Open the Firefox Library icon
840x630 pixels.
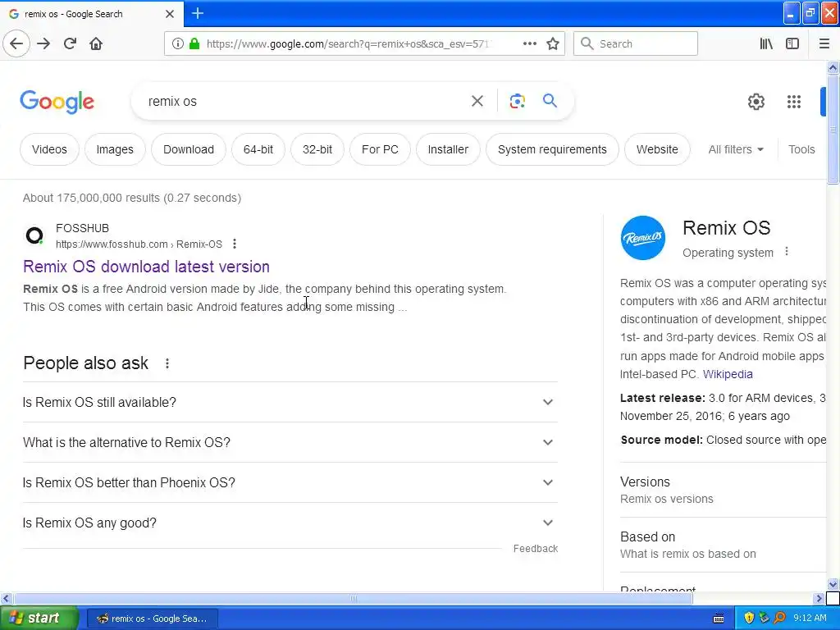pyautogui.click(x=766, y=43)
